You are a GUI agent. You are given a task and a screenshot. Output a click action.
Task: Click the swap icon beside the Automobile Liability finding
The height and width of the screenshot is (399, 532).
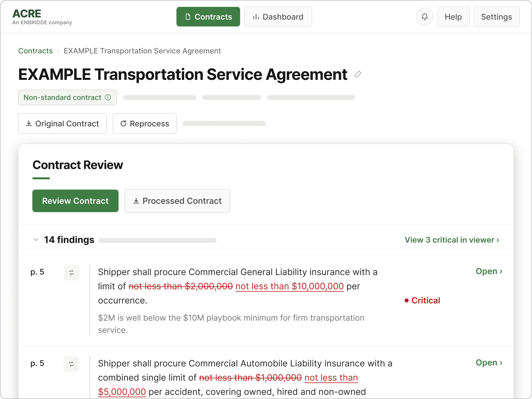(71, 364)
